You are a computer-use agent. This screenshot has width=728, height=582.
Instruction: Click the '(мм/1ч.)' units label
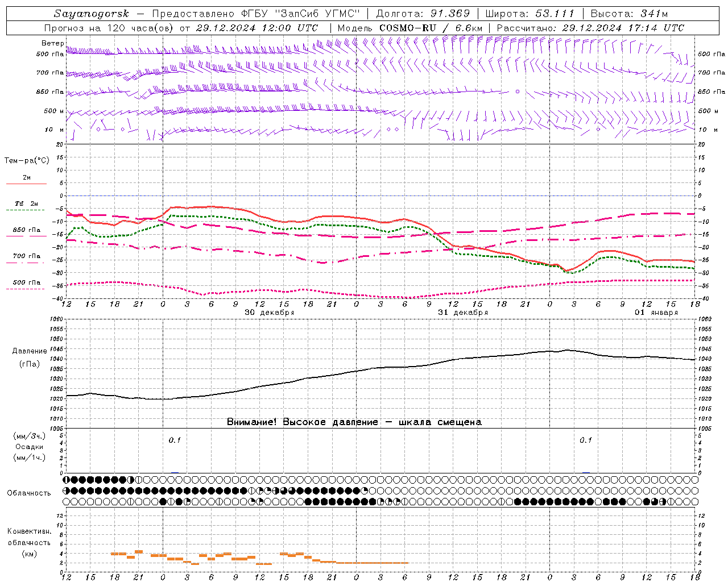(30, 458)
